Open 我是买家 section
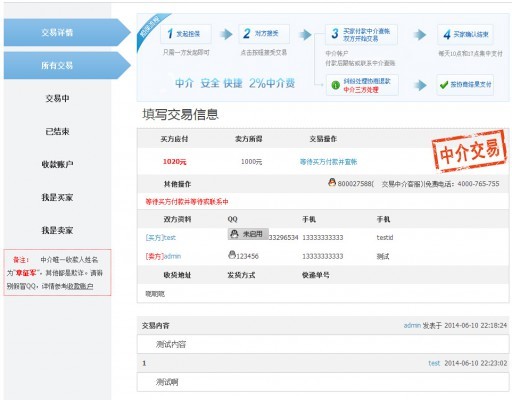This screenshot has width=512, height=400. [x=57, y=197]
